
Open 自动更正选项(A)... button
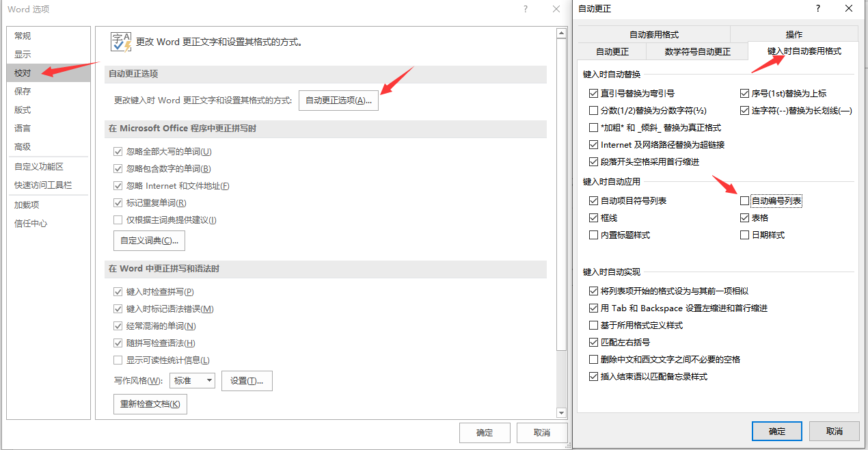pyautogui.click(x=338, y=100)
